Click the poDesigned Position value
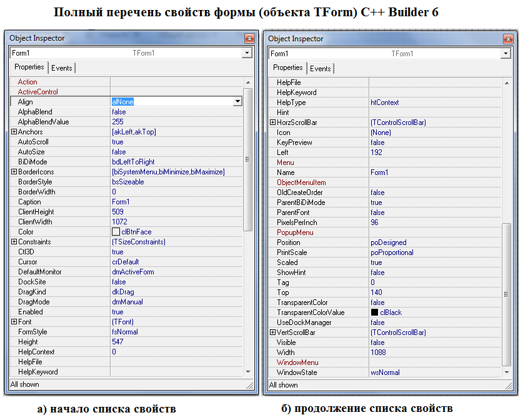Viewport: 523px width, 420px height. click(x=389, y=242)
